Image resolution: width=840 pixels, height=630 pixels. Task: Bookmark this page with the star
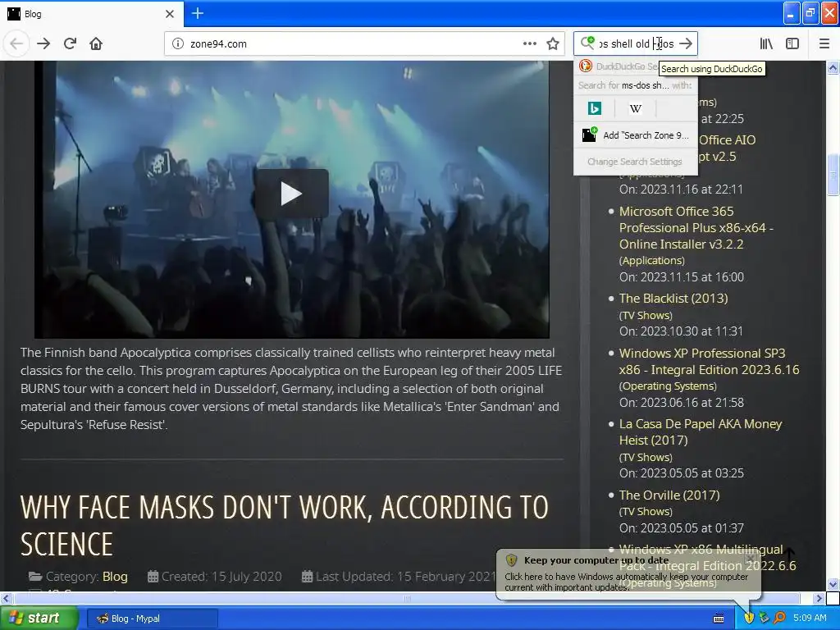pos(553,44)
